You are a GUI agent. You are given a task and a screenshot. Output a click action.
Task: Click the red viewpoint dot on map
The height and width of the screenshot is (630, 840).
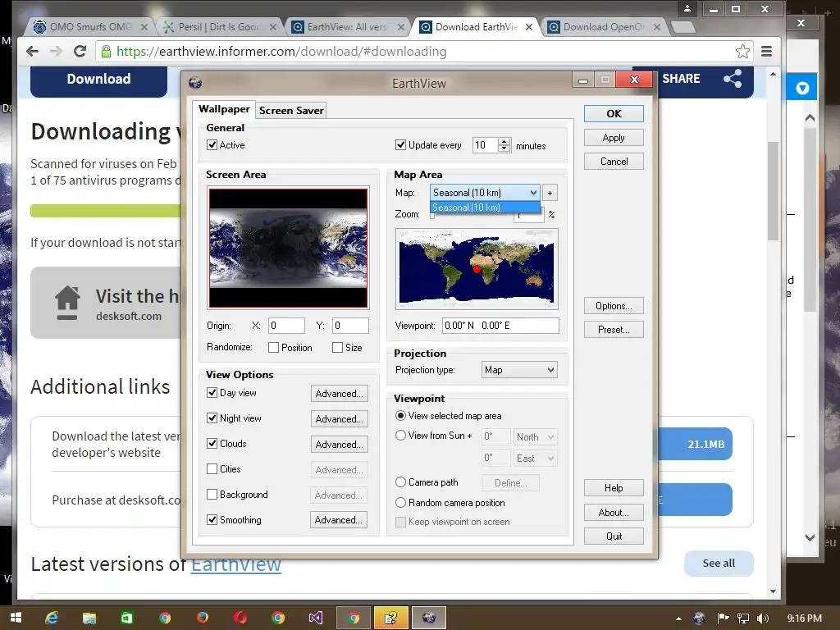[477, 269]
